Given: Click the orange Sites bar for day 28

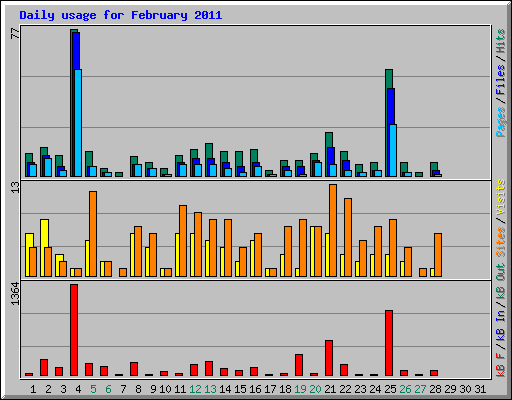Looking at the screenshot, I should pyautogui.click(x=438, y=255).
